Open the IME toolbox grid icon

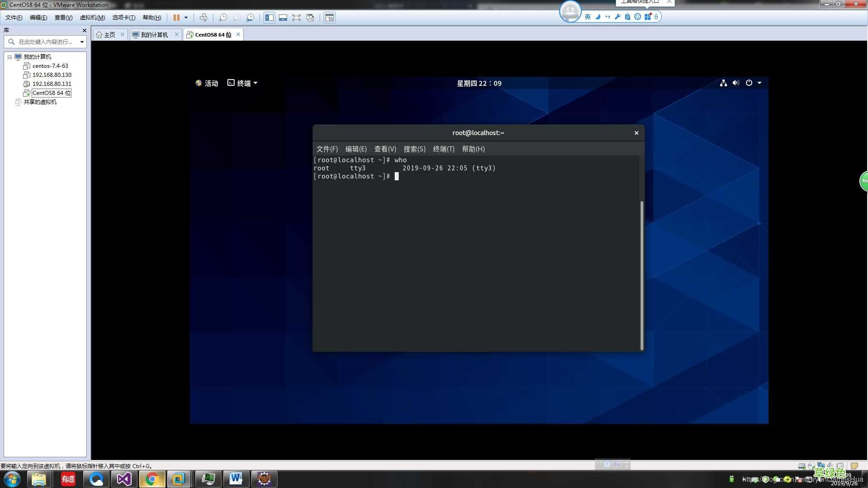point(647,17)
